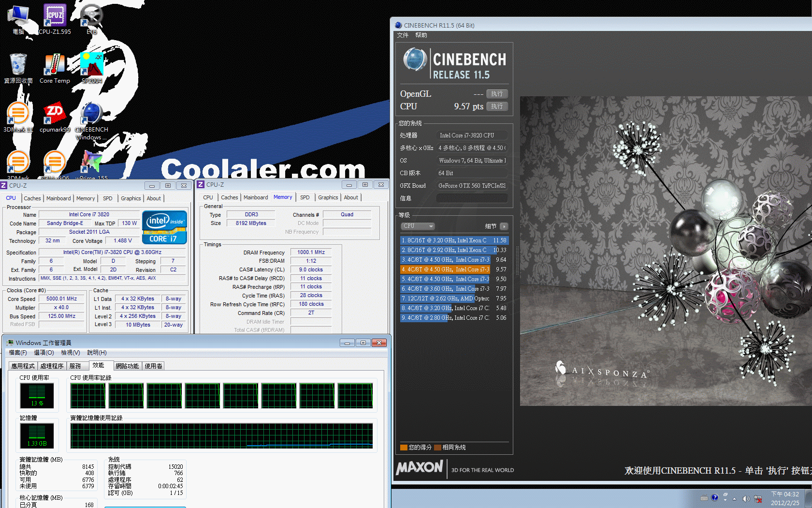Show hidden system tray icons
Image resolution: width=812 pixels, height=508 pixels.
(734, 499)
